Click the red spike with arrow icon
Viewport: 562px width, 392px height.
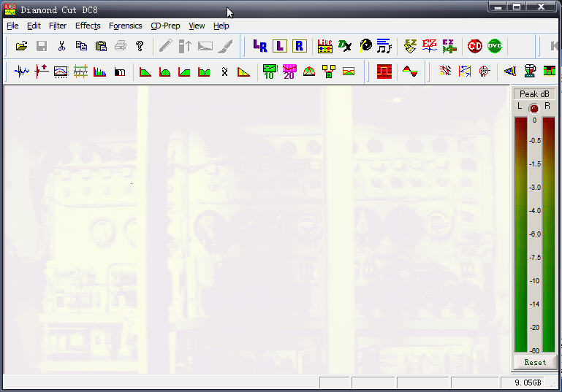41,72
